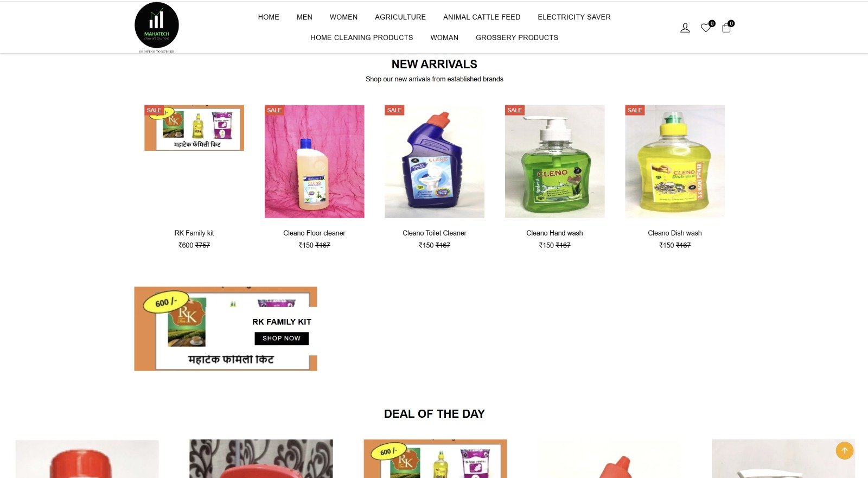Click the orange back-to-top arrow button
Viewport: 868px width, 478px height.
coord(845,450)
